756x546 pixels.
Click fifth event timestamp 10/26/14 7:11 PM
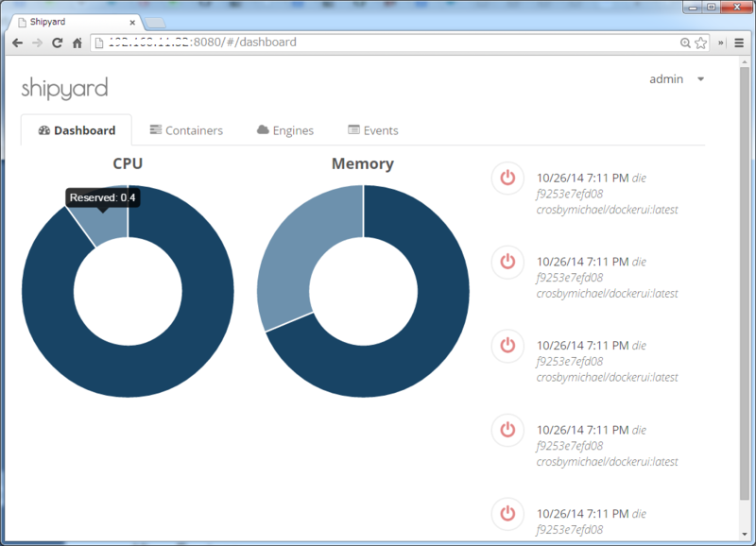(x=582, y=514)
